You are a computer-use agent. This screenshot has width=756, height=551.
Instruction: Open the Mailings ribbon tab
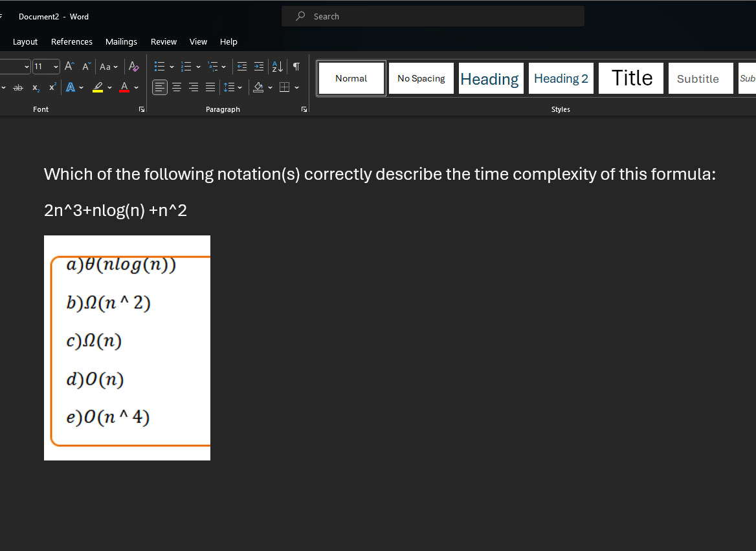121,41
